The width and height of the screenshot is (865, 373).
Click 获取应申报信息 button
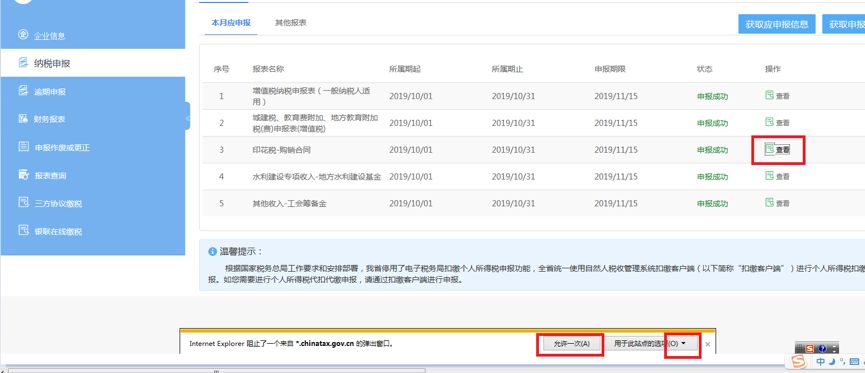(777, 24)
